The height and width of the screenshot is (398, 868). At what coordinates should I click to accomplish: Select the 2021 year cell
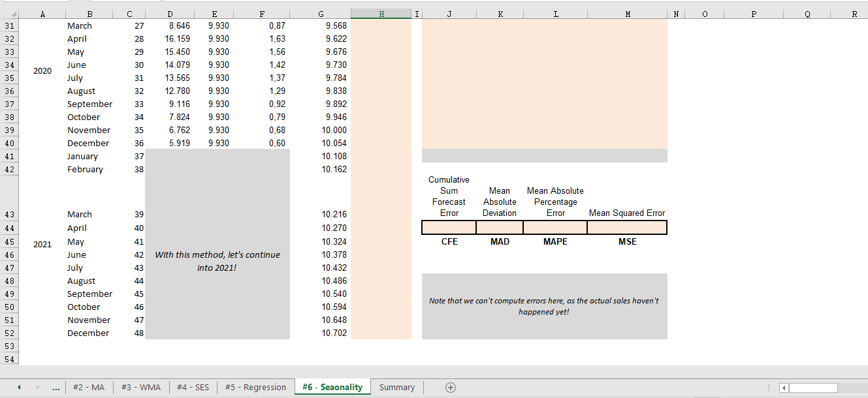[x=42, y=244]
